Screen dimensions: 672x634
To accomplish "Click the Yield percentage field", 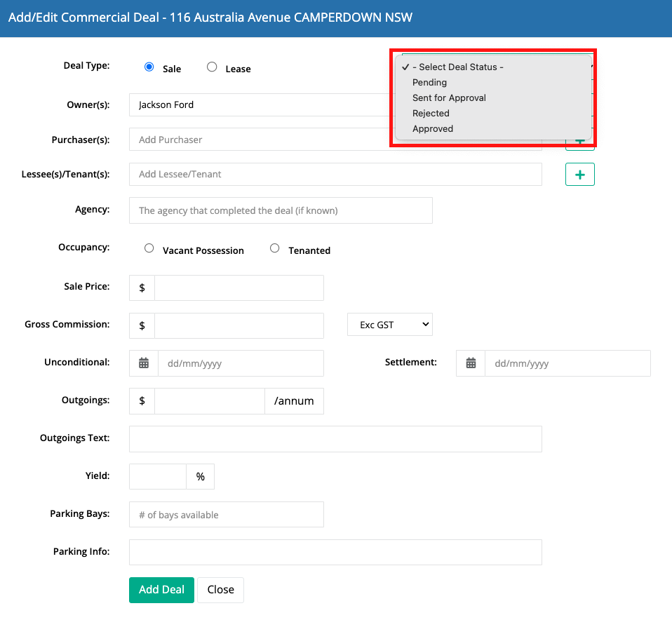I will point(158,476).
